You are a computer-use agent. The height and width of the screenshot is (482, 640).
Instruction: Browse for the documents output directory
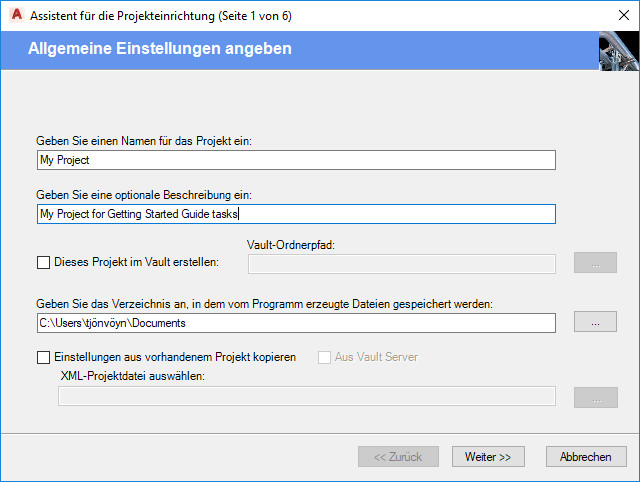coord(595,322)
